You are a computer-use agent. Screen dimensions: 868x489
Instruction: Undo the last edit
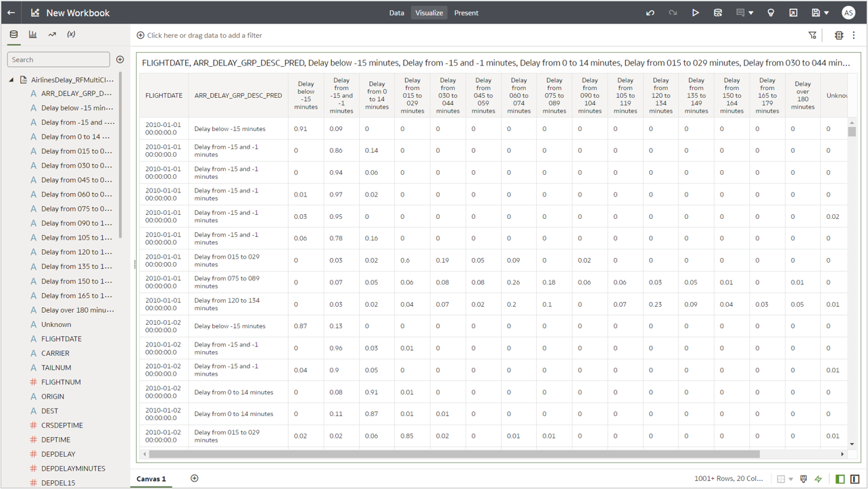650,13
